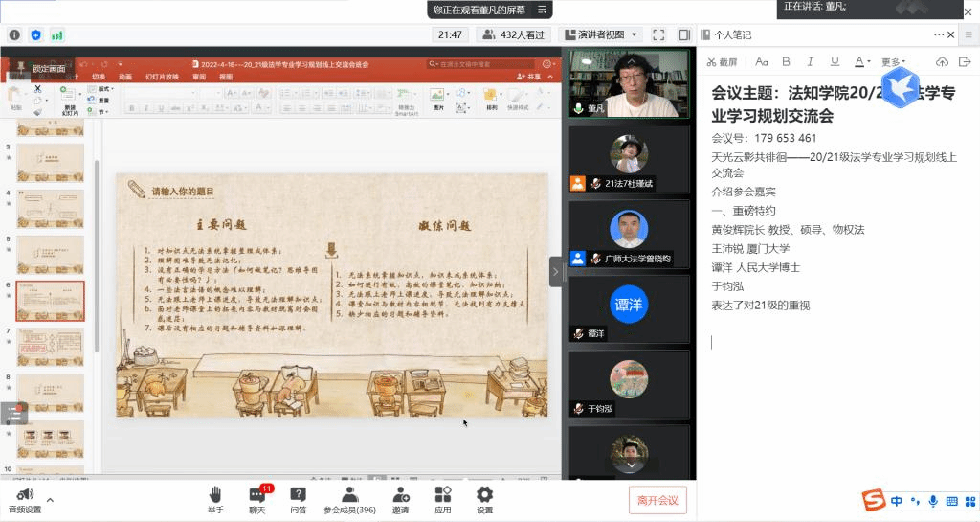Toggle bold formatting in personal notes
This screenshot has width=980, height=522.
coord(786,62)
